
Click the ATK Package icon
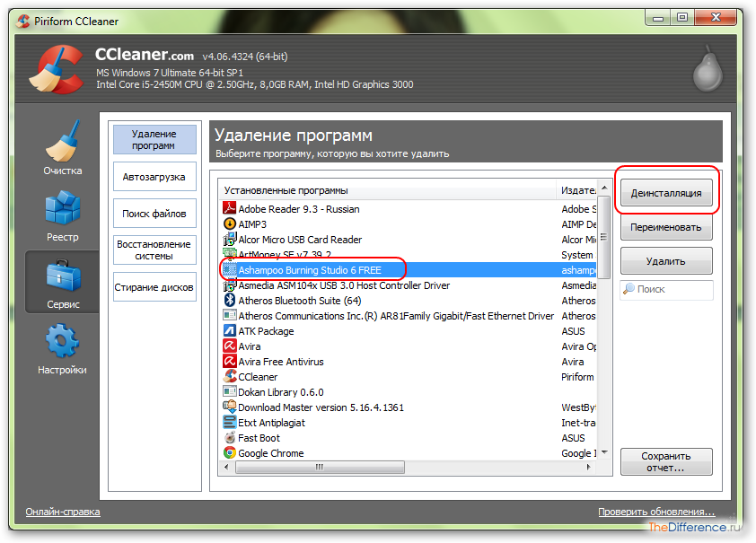tap(229, 331)
